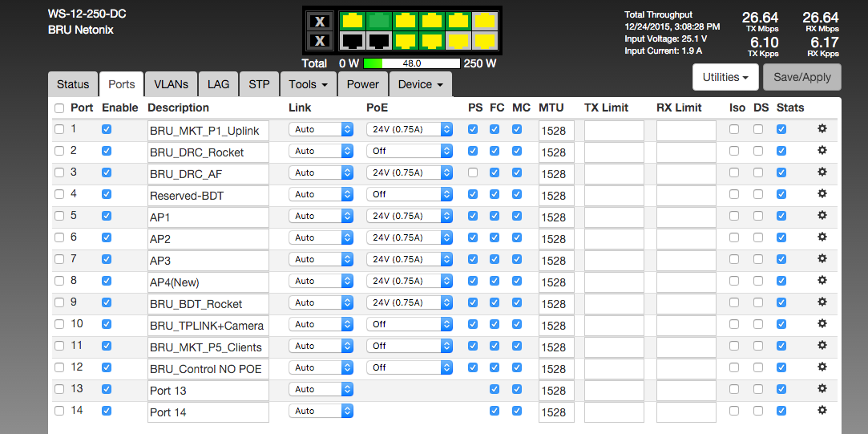Open gear settings for Reserved-BDT port
The image size is (868, 434).
point(822,193)
